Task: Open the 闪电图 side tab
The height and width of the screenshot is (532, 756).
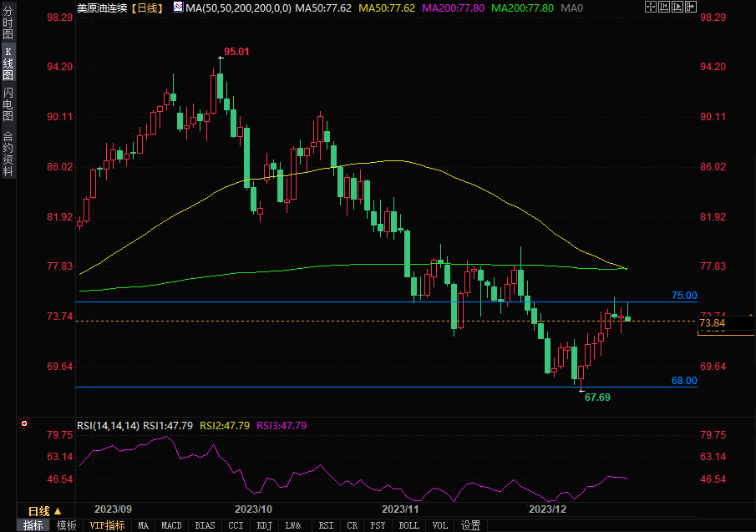Action: 8,104
